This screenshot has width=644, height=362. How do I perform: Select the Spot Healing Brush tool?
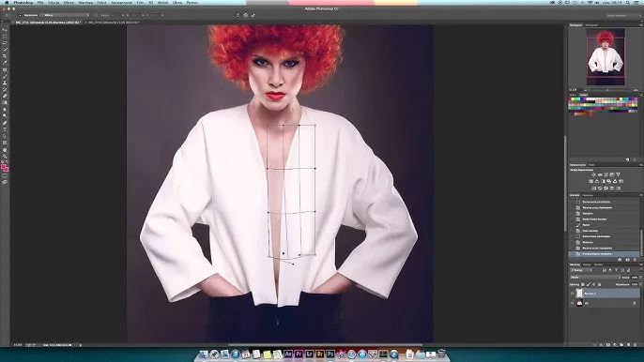[5, 69]
